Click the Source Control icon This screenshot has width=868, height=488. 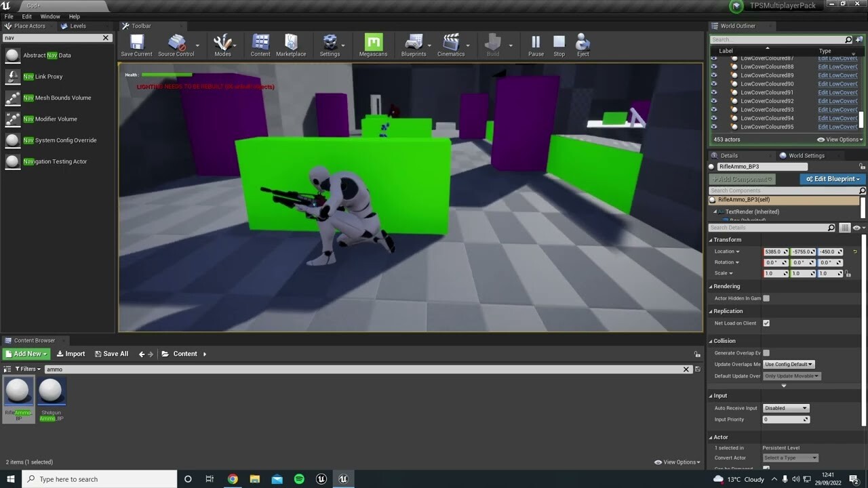(x=176, y=42)
